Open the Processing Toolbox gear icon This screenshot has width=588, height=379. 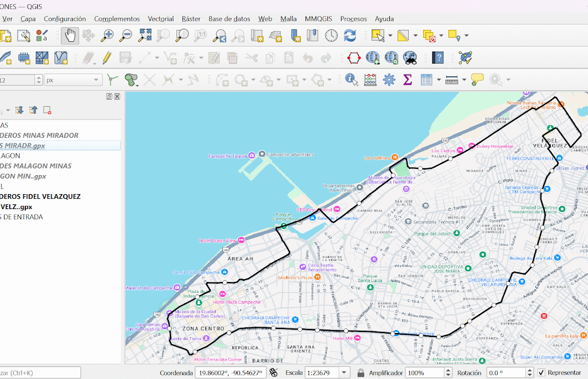click(x=389, y=79)
